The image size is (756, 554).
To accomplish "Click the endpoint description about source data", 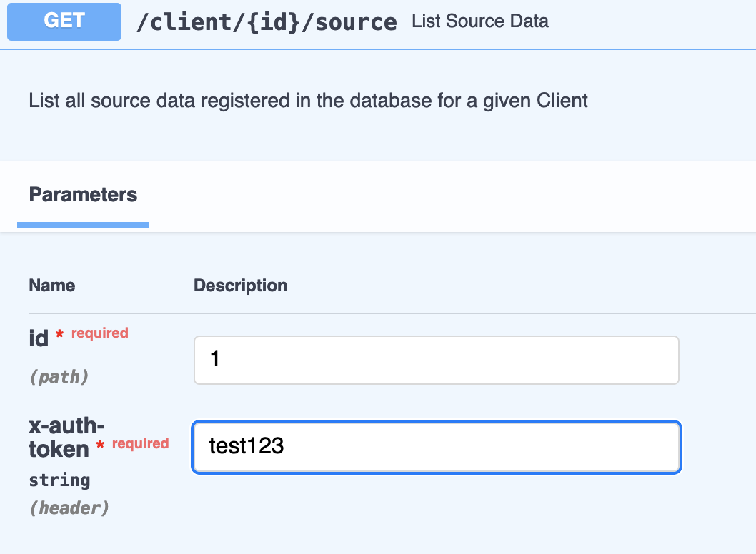I will [308, 101].
